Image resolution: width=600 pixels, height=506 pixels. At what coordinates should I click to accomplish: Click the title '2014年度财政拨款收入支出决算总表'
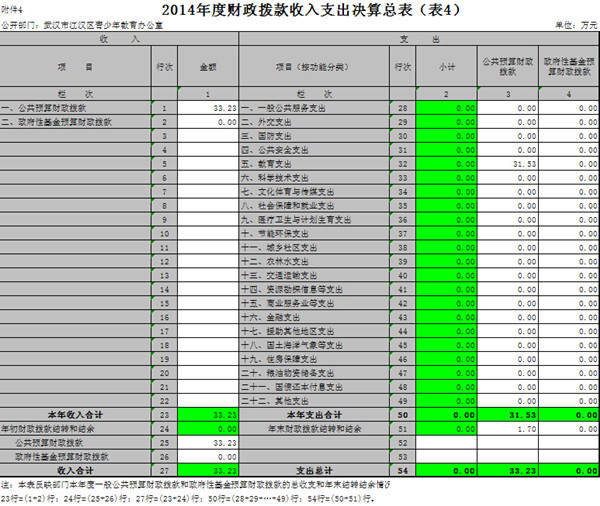[301, 11]
